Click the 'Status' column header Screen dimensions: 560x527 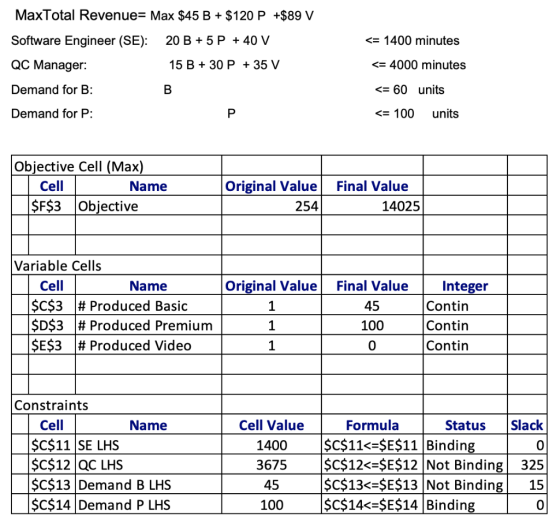pos(465,425)
